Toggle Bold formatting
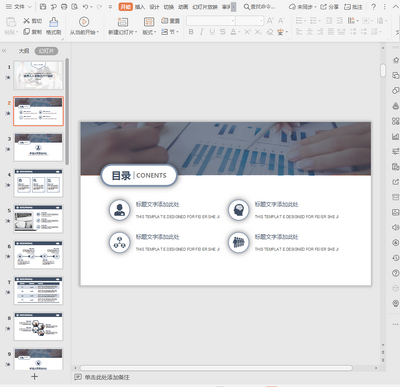Screen dimensions: 400x387 pos(191,32)
